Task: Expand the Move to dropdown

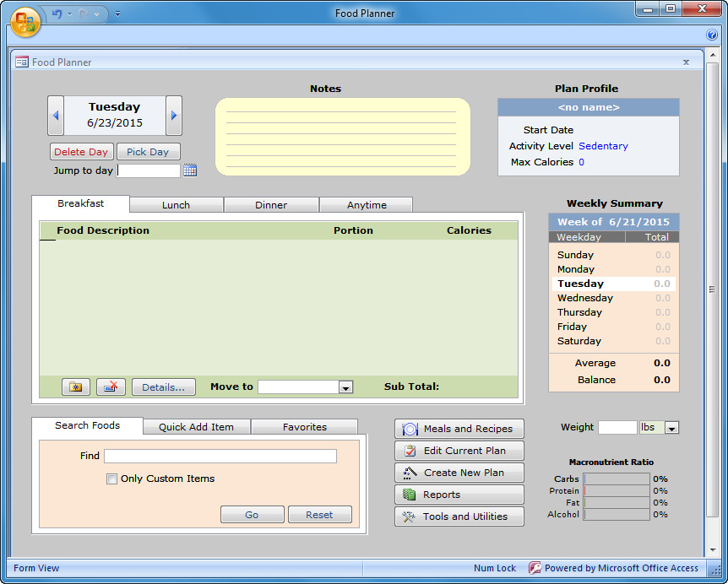Action: point(345,387)
